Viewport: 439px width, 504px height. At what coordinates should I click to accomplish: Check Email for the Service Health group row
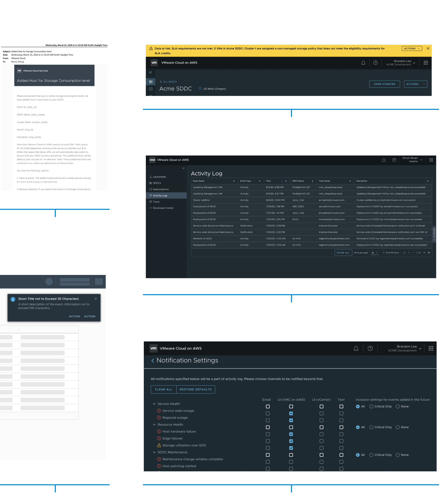click(x=268, y=407)
